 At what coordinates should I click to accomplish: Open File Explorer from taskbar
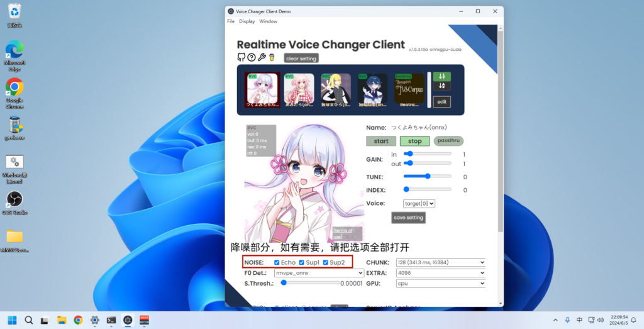pyautogui.click(x=62, y=320)
